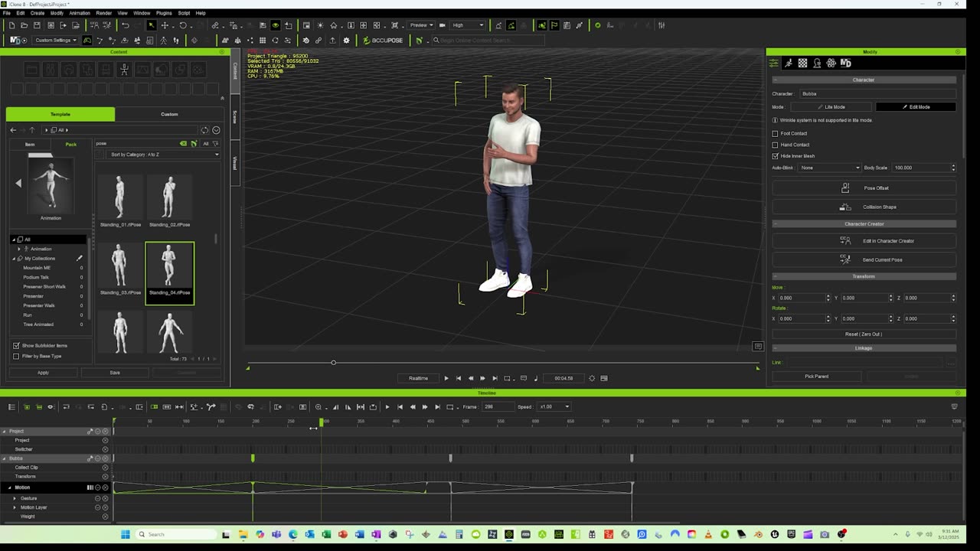Open the Modify panel MD icon

pyautogui.click(x=846, y=64)
